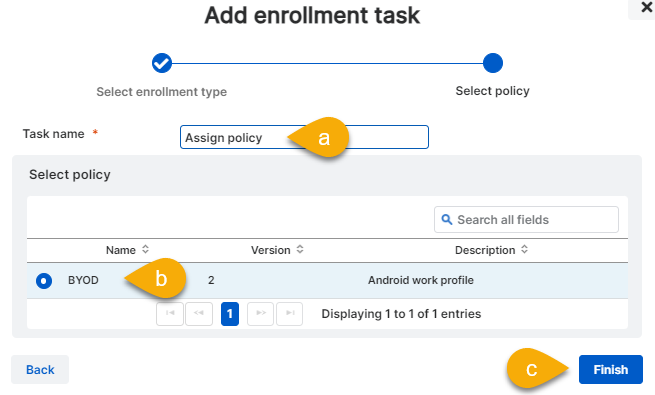This screenshot has height=395, width=655.
Task: Click the Select policy step circle
Action: (x=493, y=63)
